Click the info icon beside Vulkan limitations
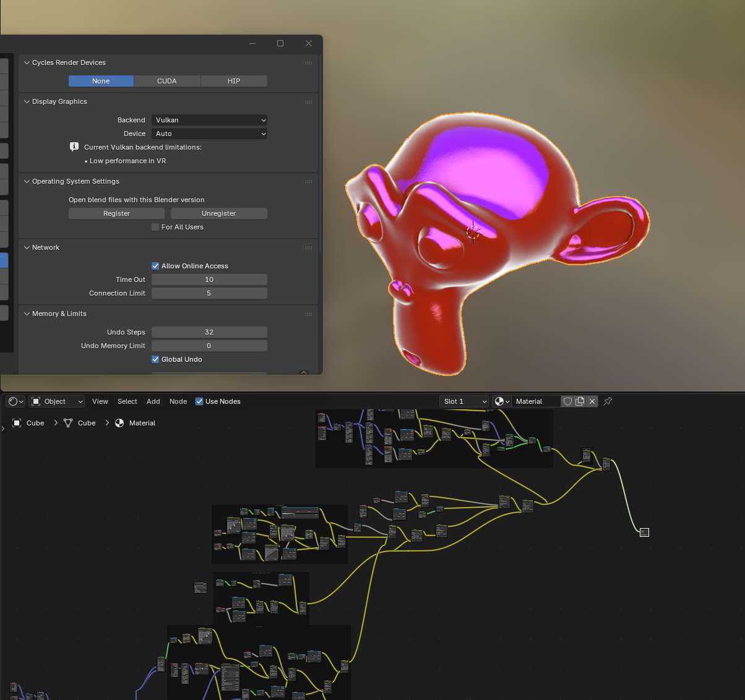Screen dimensions: 745x700 (x=74, y=147)
